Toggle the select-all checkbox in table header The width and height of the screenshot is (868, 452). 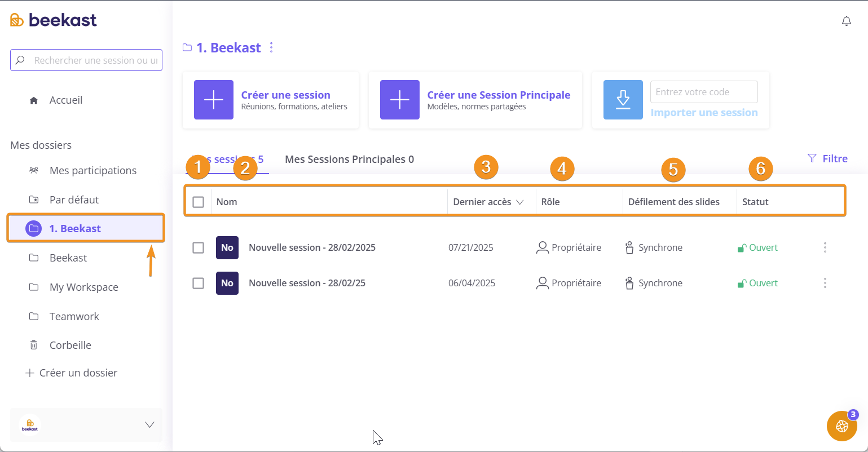tap(198, 202)
